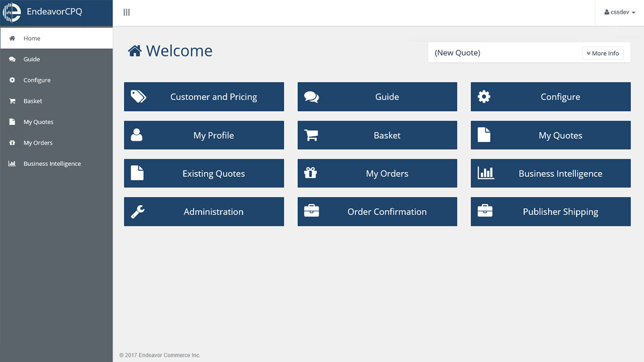
Task: Toggle the sidebar with the collapse control
Action: click(126, 12)
